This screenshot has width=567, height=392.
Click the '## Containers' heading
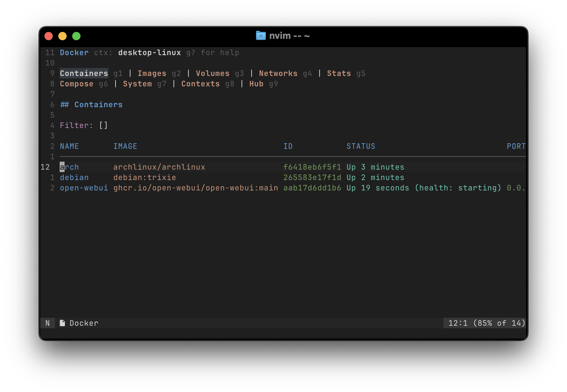coord(91,104)
